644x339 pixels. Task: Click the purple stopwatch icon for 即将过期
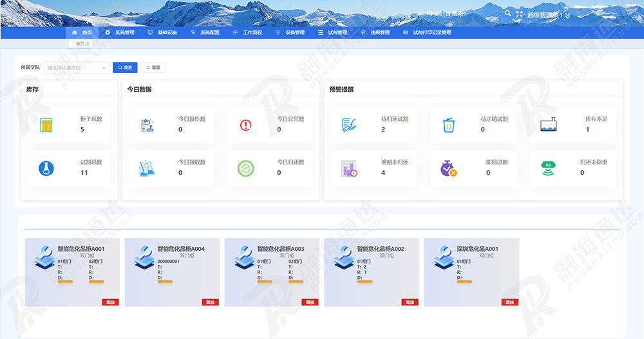448,168
